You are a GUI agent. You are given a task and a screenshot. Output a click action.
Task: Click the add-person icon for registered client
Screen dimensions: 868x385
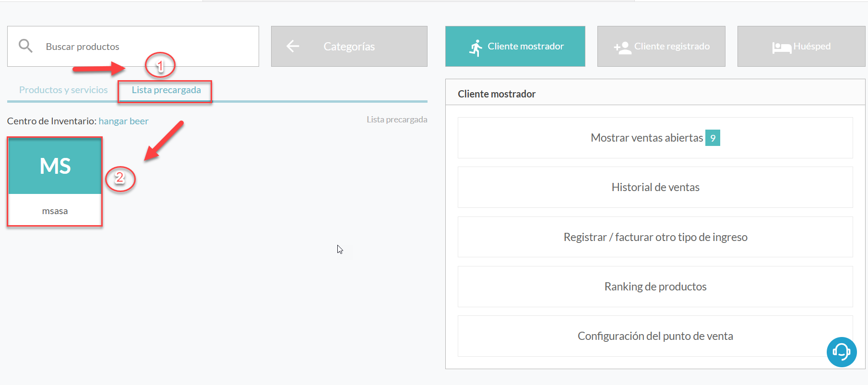(x=622, y=48)
